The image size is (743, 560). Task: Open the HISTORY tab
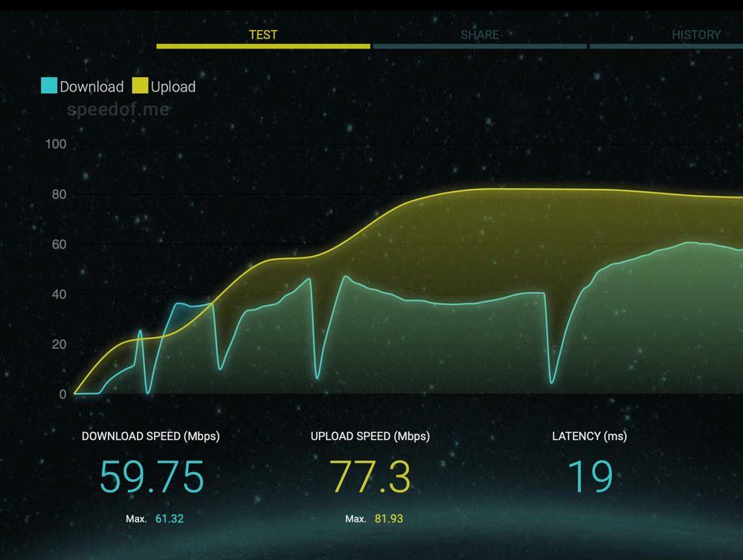tap(695, 35)
